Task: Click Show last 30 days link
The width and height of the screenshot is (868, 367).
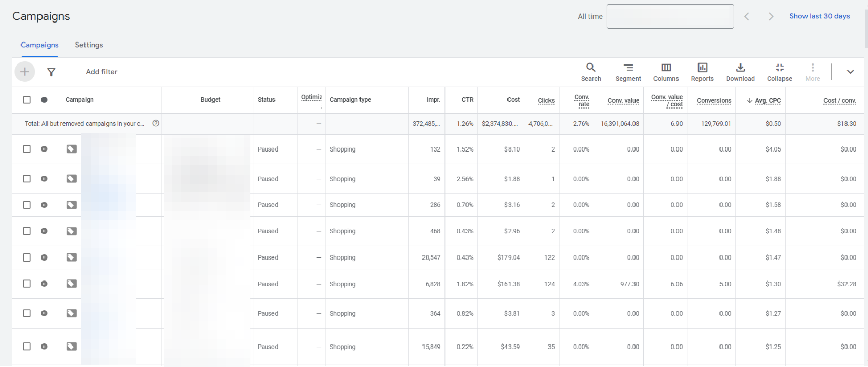Action: tap(819, 16)
